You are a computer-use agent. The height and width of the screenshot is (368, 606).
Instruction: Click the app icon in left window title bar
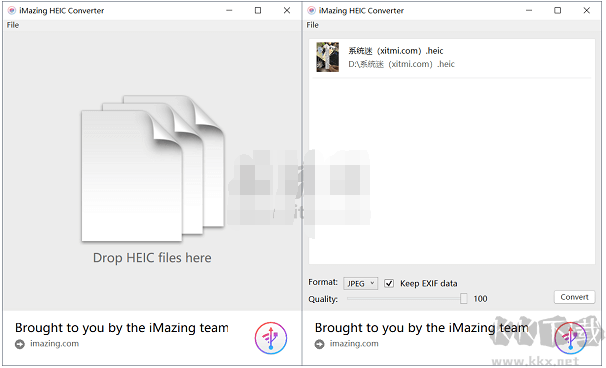(12, 10)
